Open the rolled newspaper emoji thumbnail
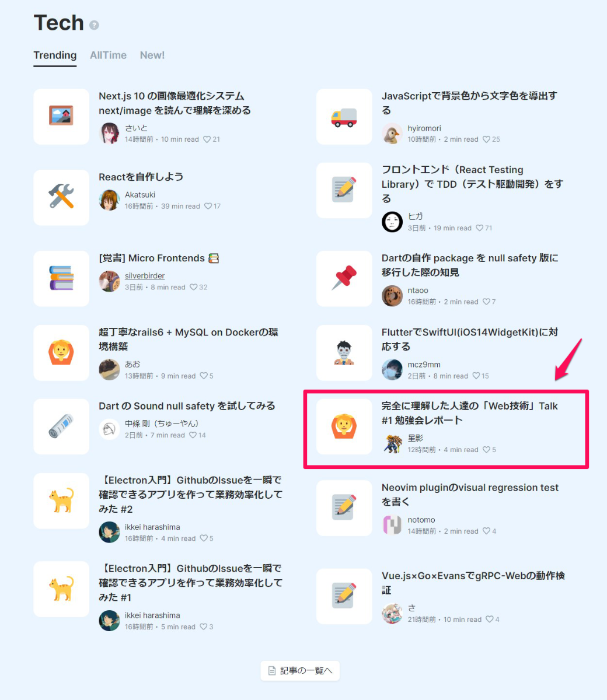The height and width of the screenshot is (700, 607). coord(61,426)
